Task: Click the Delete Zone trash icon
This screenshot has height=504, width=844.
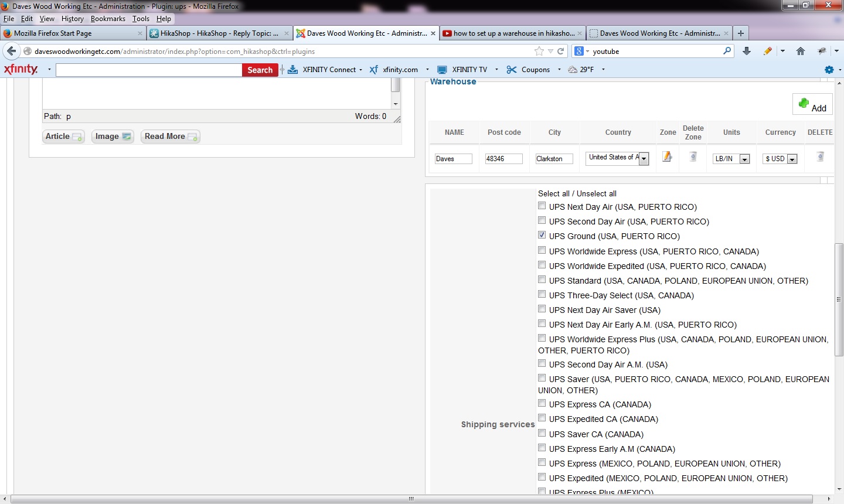Action: [693, 156]
